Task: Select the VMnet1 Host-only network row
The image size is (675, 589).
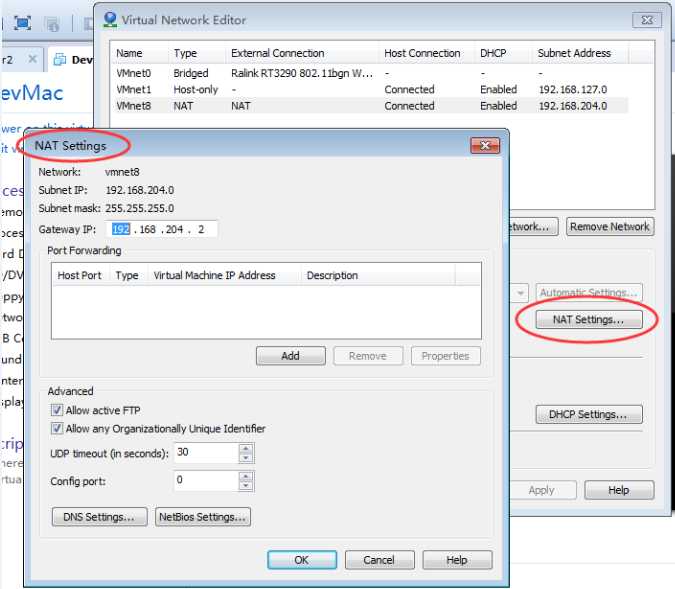Action: pyautogui.click(x=370, y=90)
